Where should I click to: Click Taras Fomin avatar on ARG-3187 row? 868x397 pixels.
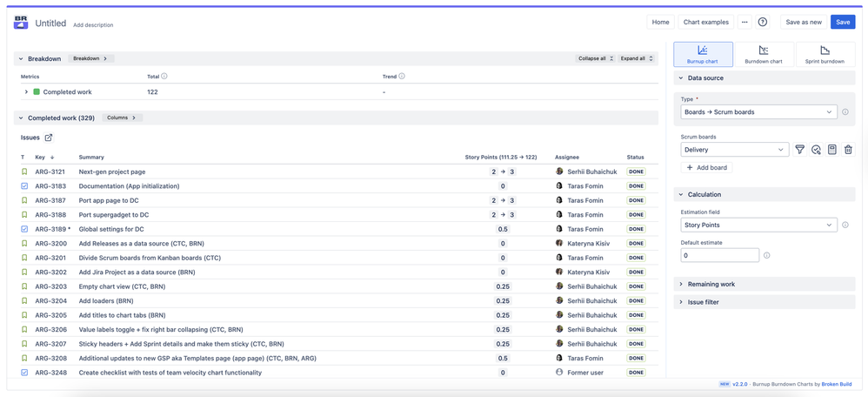pos(559,201)
